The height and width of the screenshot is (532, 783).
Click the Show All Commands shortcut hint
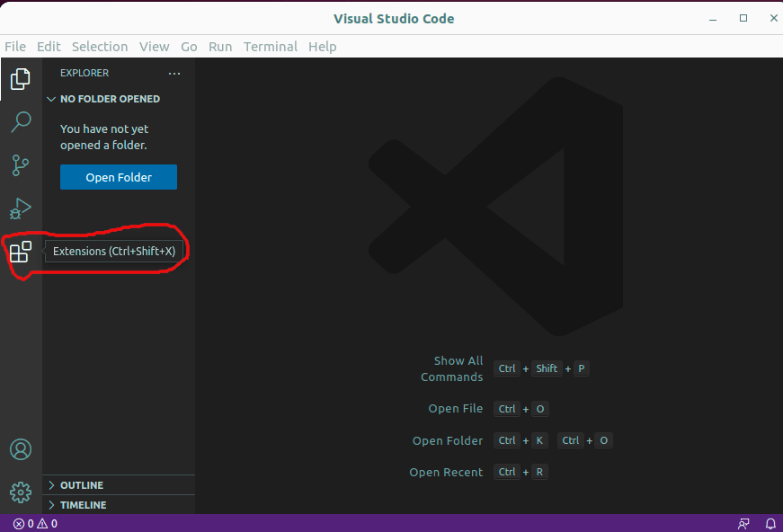point(543,368)
